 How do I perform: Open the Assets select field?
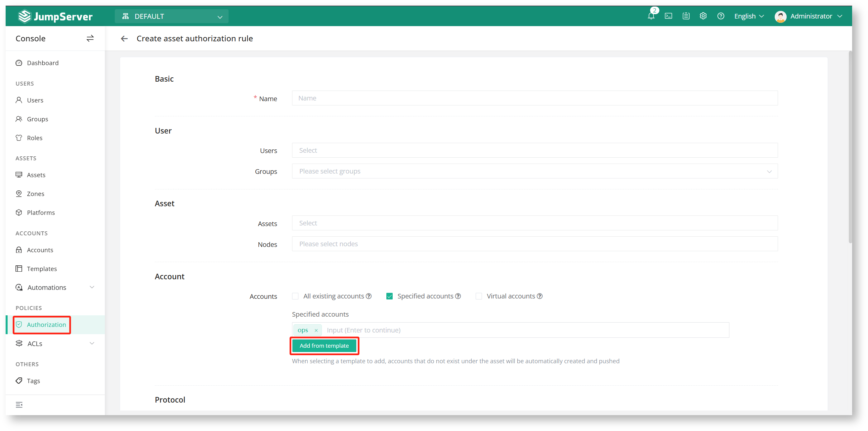coord(535,223)
